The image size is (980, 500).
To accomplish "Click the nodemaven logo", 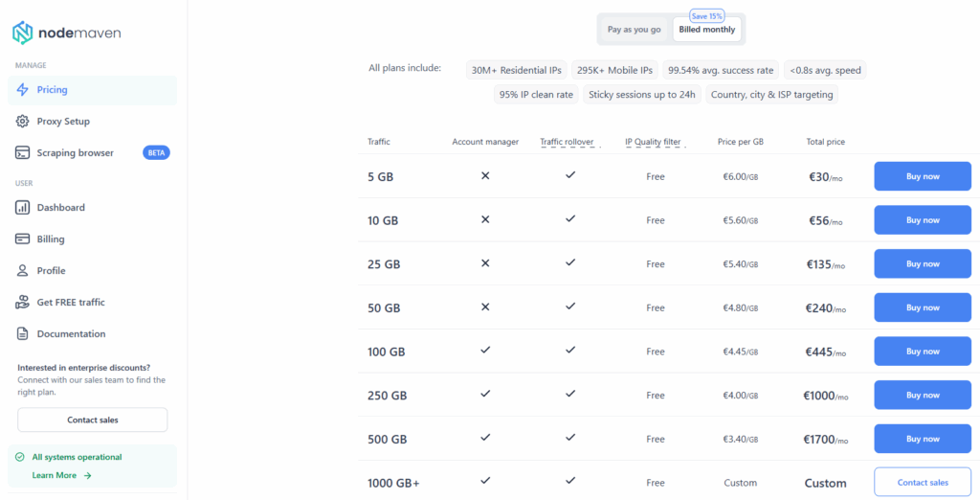I will tap(67, 33).
